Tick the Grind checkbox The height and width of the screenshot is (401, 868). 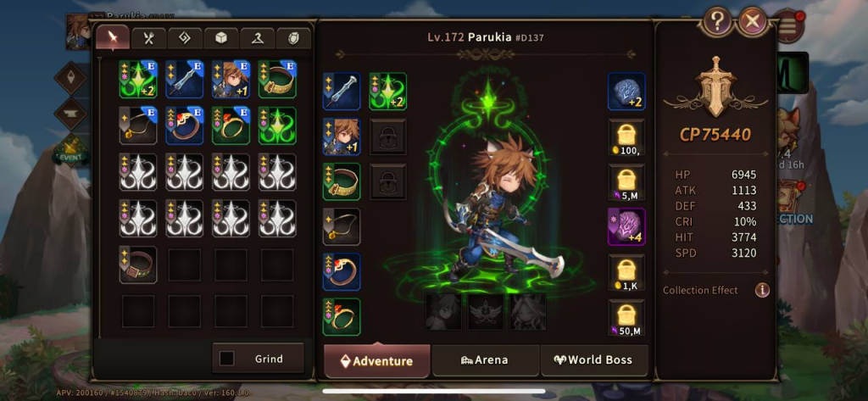coord(226,359)
